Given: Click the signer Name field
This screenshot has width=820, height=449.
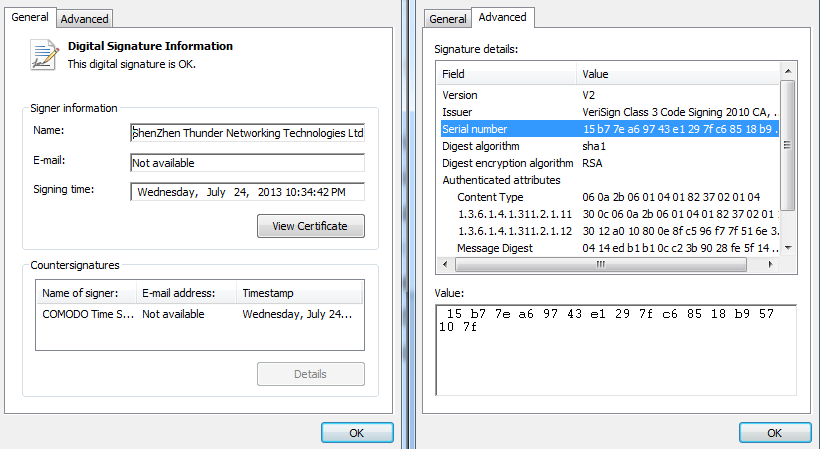Looking at the screenshot, I should 247,133.
